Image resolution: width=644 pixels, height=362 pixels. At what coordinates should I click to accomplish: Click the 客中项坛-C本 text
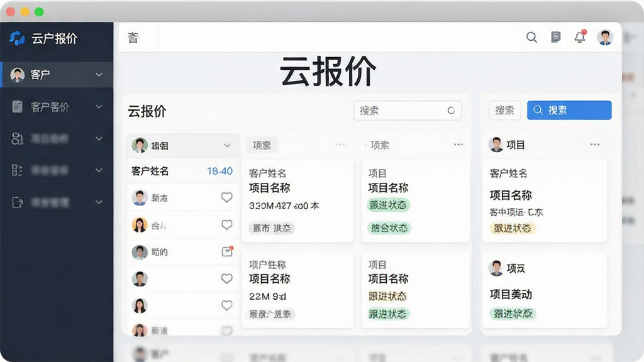click(516, 212)
